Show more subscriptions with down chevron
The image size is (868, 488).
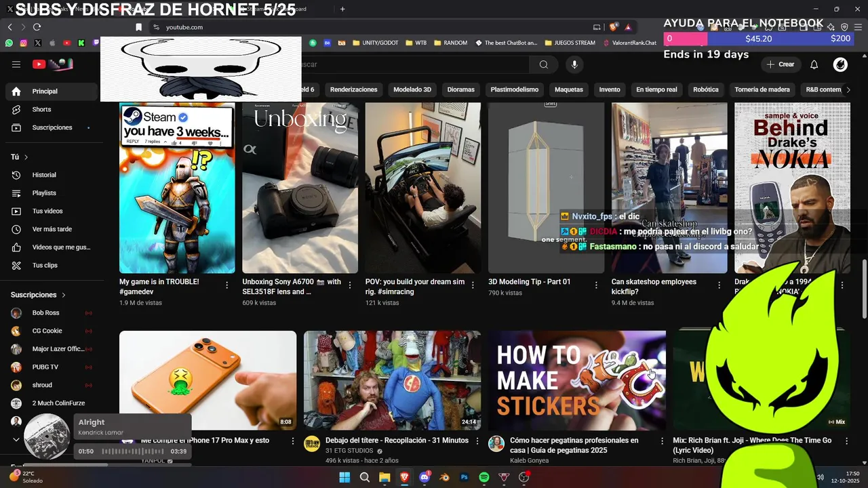16,439
